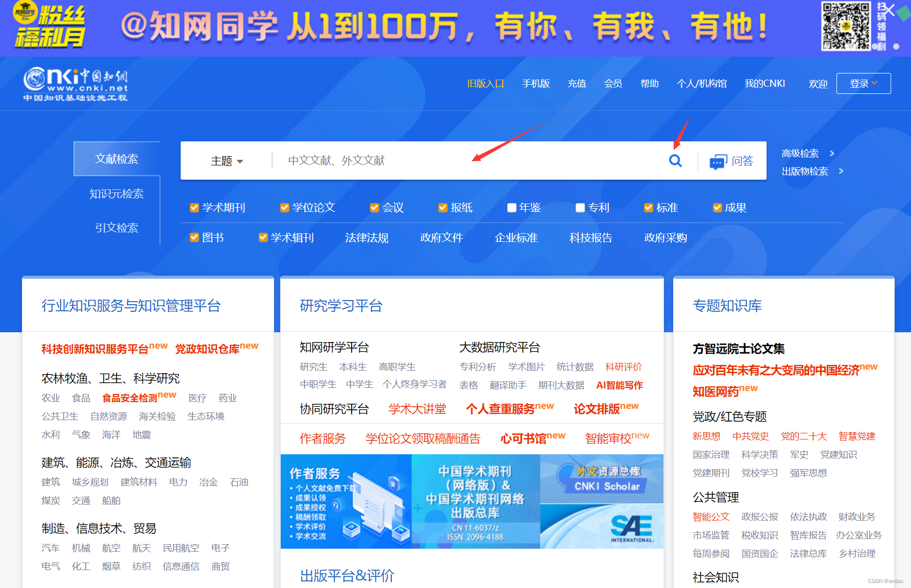Click 充值 in top navigation

[x=577, y=84]
